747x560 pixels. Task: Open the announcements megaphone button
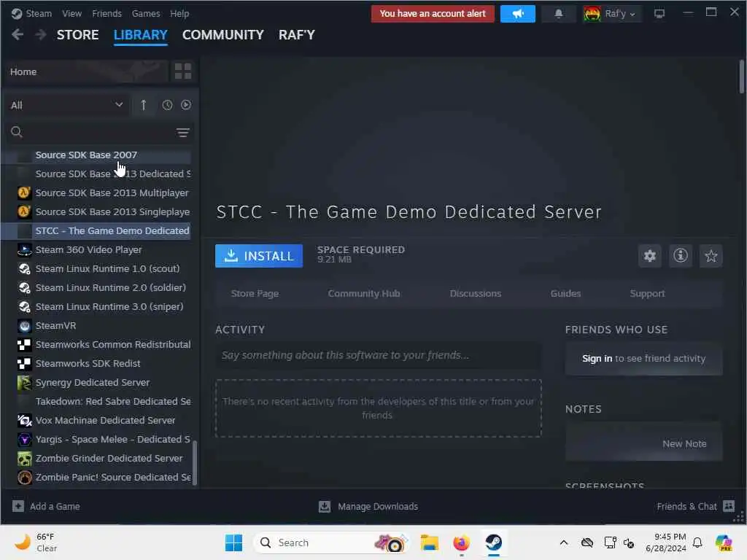click(x=518, y=14)
